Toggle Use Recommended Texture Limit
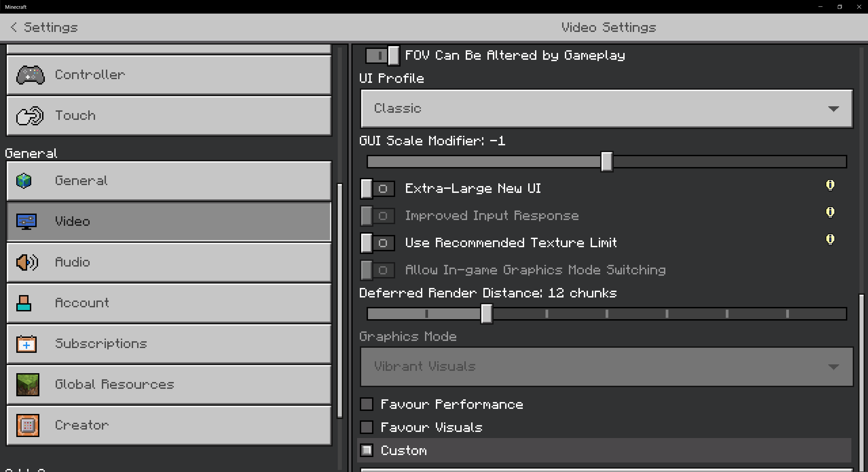 pos(377,243)
